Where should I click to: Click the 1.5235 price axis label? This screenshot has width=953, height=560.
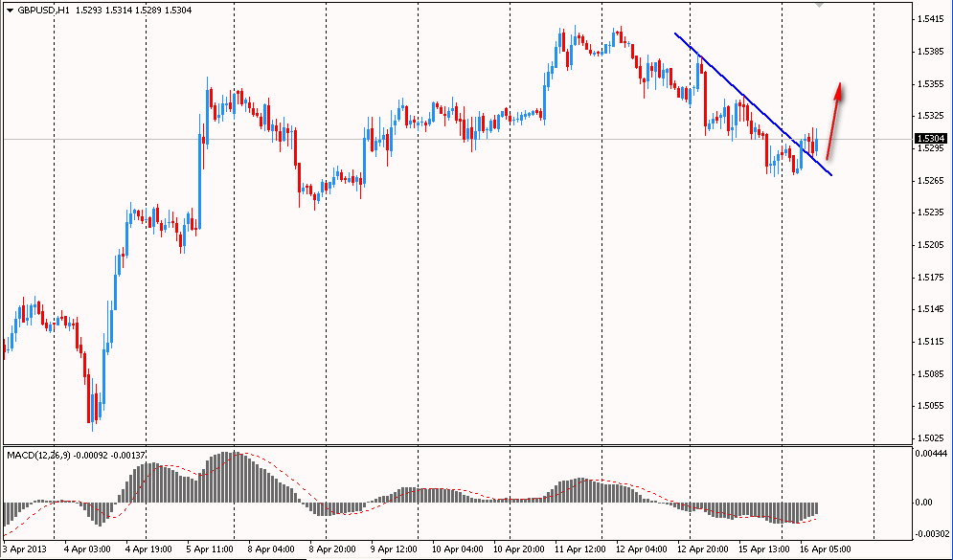tap(932, 212)
